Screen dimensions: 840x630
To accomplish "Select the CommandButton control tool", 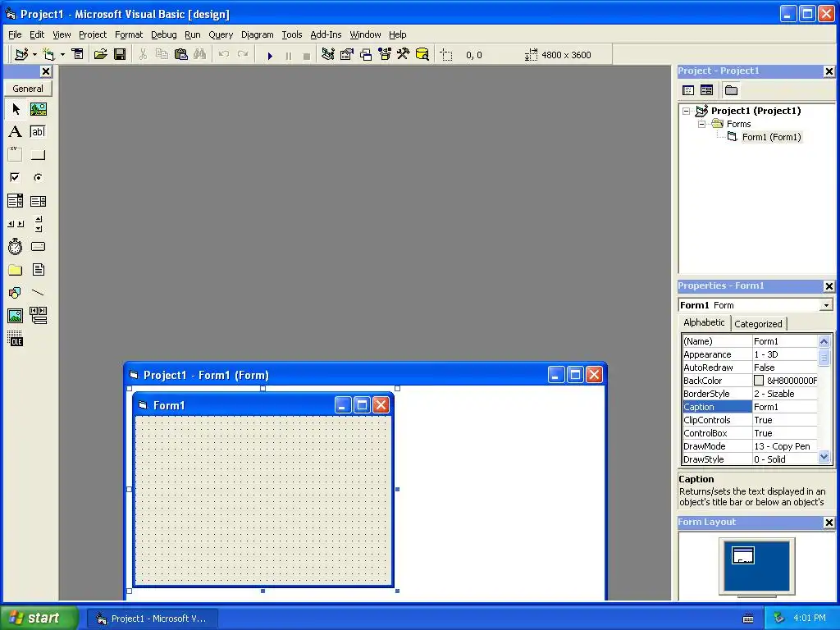I will pyautogui.click(x=38, y=155).
